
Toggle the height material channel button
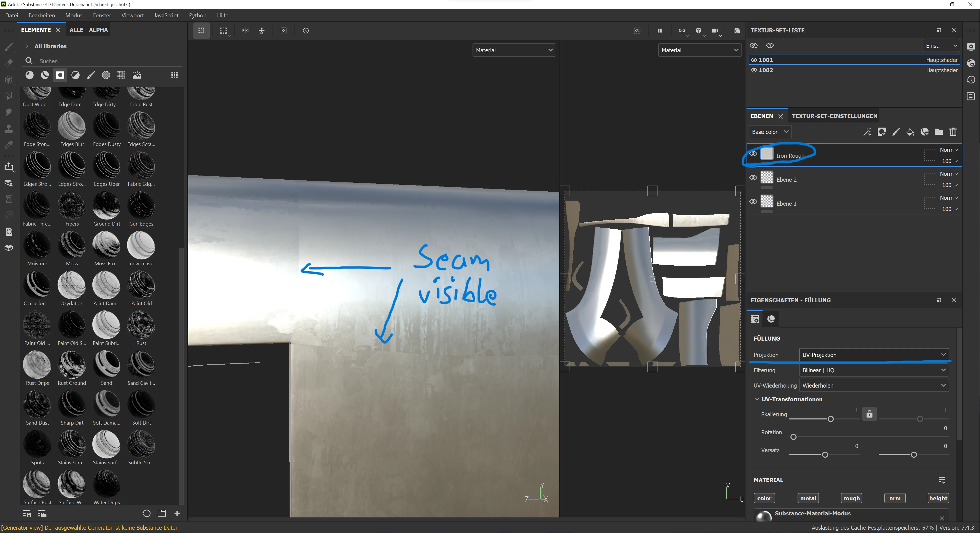(938, 498)
